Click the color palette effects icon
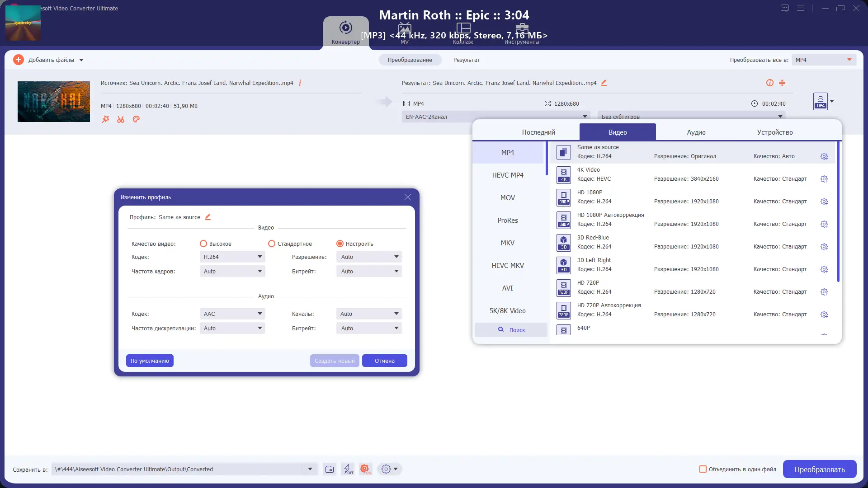The width and height of the screenshot is (868, 488). coord(136,119)
